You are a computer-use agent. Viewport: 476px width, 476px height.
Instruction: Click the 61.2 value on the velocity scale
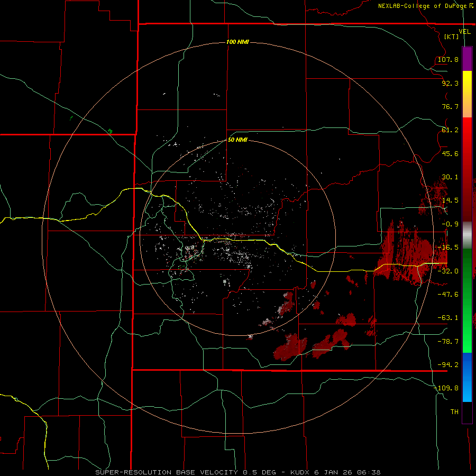(x=450, y=130)
